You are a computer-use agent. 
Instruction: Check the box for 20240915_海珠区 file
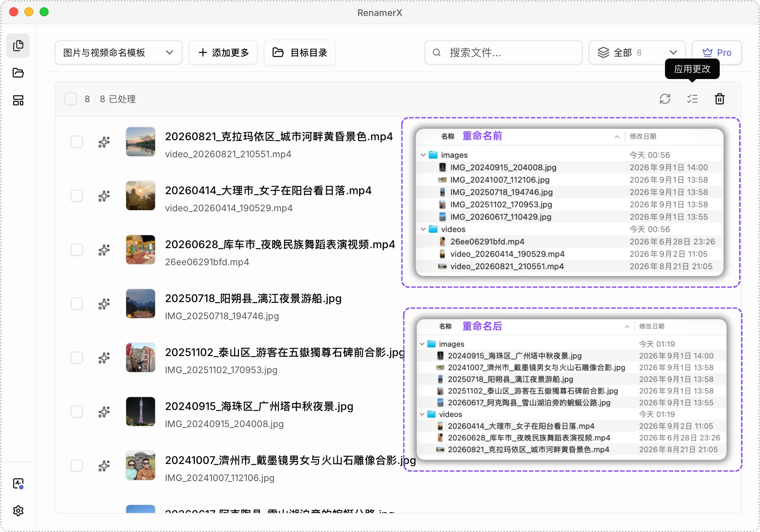77,412
